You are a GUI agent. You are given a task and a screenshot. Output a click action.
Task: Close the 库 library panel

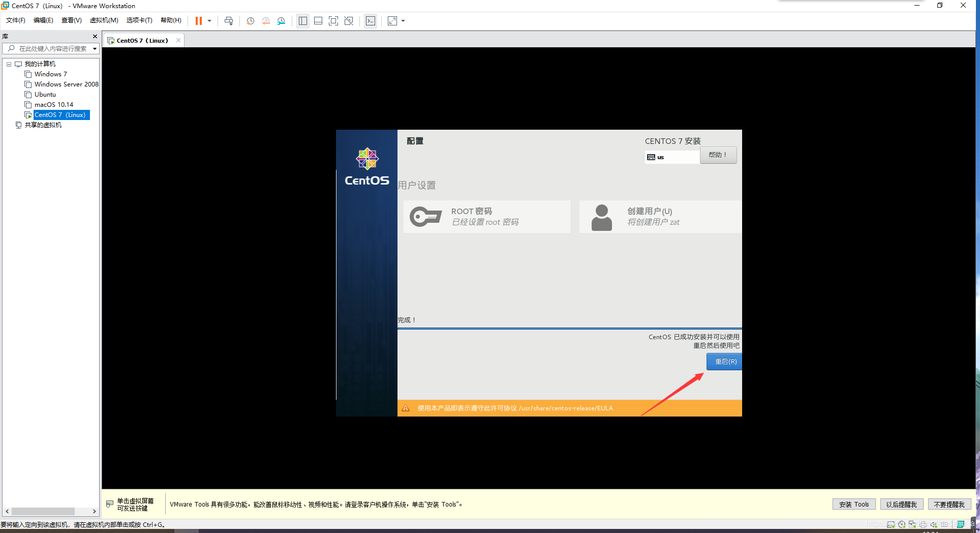[95, 37]
